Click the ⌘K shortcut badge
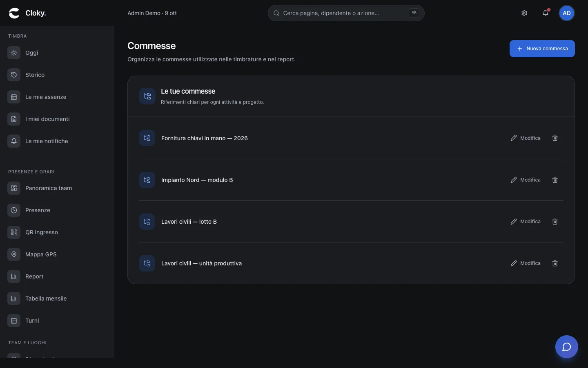588x368 pixels. tap(414, 13)
